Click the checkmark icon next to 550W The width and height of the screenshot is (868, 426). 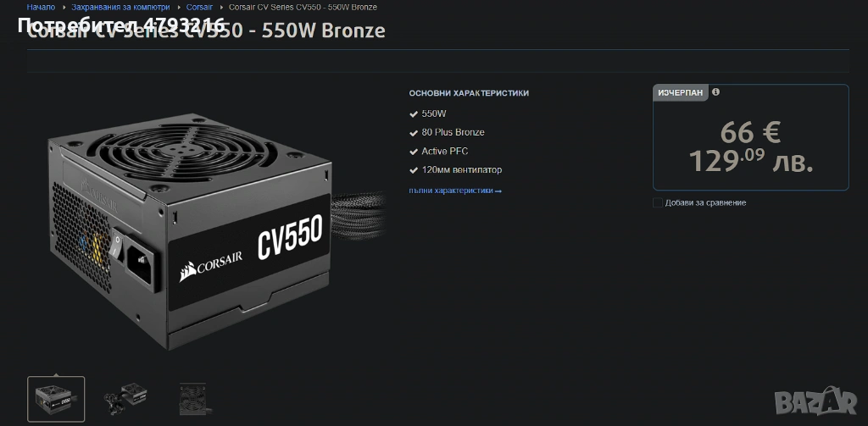pyautogui.click(x=413, y=114)
